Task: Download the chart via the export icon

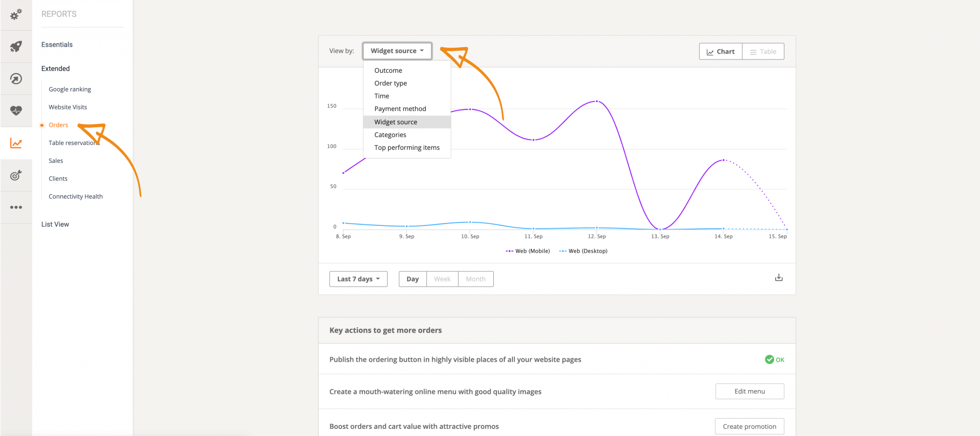Action: click(x=779, y=277)
